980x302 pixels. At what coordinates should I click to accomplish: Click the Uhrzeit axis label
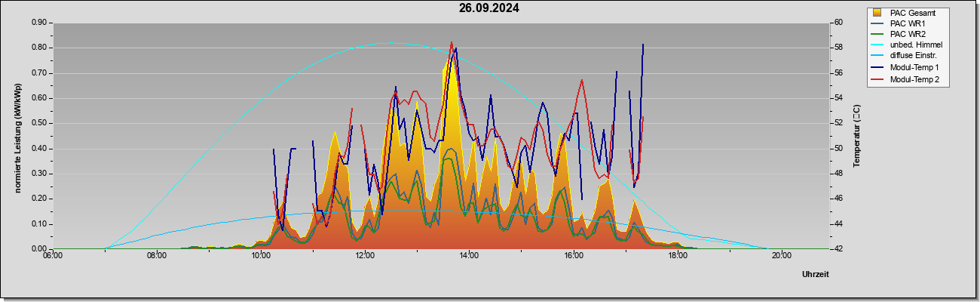816,274
